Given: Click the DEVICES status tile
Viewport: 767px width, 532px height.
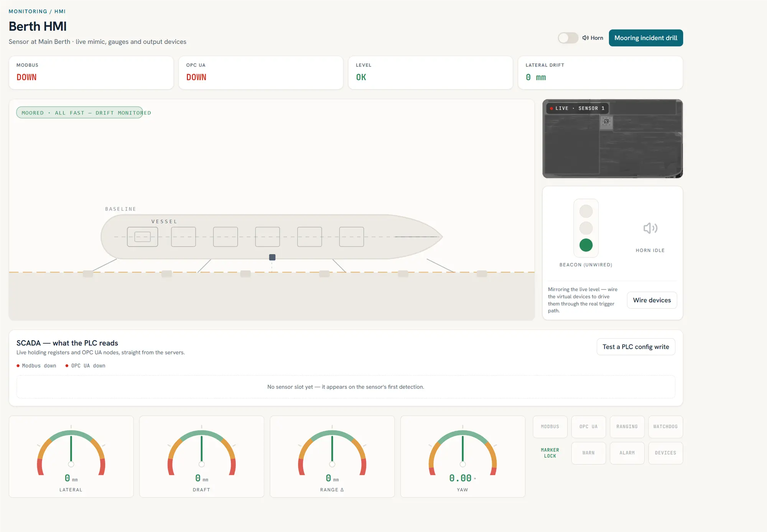Looking at the screenshot, I should (x=665, y=453).
